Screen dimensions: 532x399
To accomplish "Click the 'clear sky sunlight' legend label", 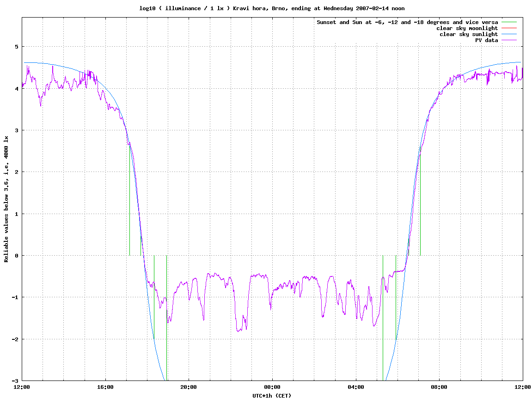I will point(469,34).
